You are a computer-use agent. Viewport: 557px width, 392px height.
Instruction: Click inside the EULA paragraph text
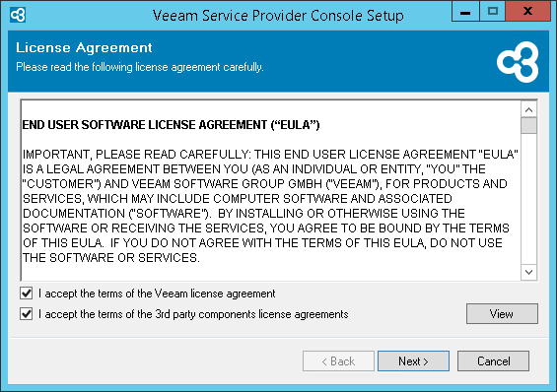[x=270, y=206]
